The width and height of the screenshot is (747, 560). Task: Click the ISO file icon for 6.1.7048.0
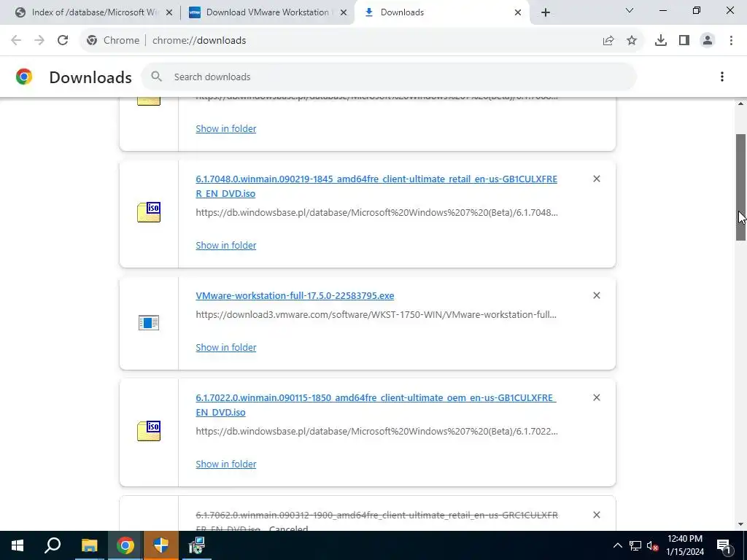pyautogui.click(x=149, y=212)
